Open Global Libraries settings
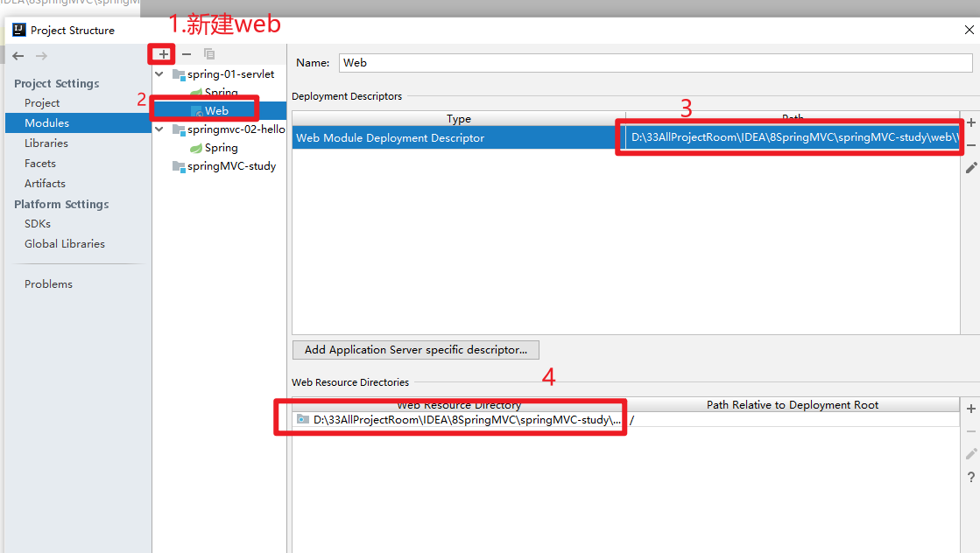Image resolution: width=980 pixels, height=553 pixels. click(x=65, y=244)
